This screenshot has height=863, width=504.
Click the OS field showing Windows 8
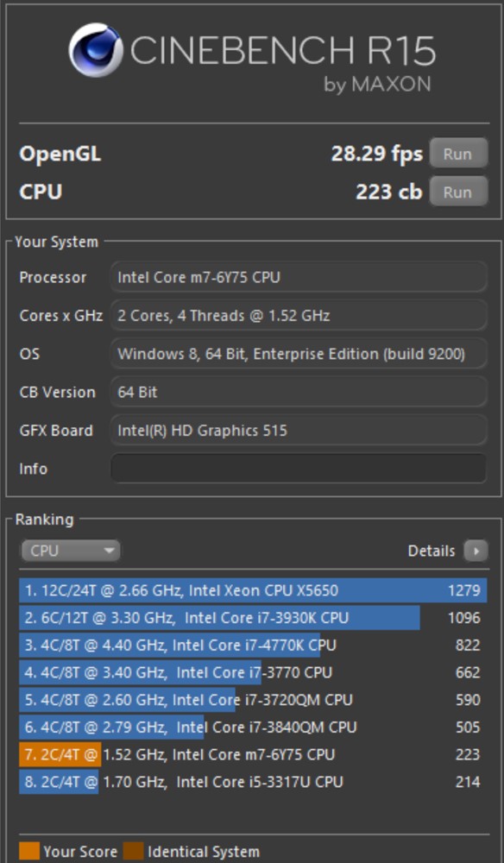tap(299, 353)
